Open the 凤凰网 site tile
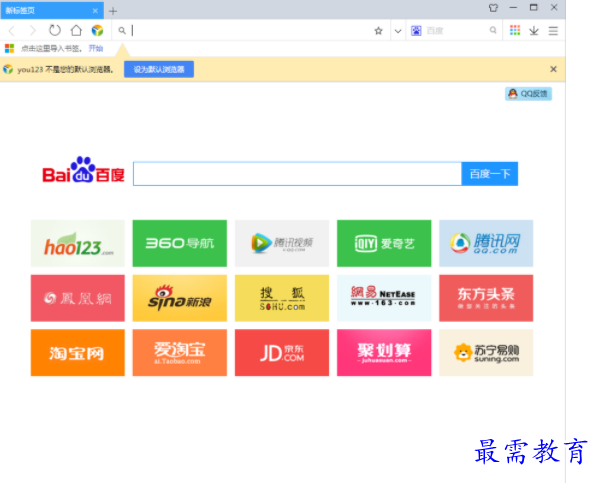Viewport: 596px width, 483px height. 78,298
